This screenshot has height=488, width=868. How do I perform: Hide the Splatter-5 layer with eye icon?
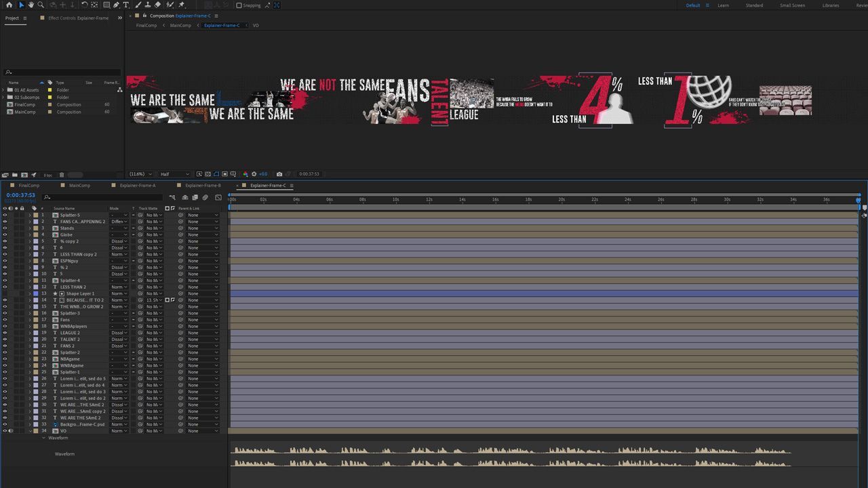pyautogui.click(x=5, y=215)
